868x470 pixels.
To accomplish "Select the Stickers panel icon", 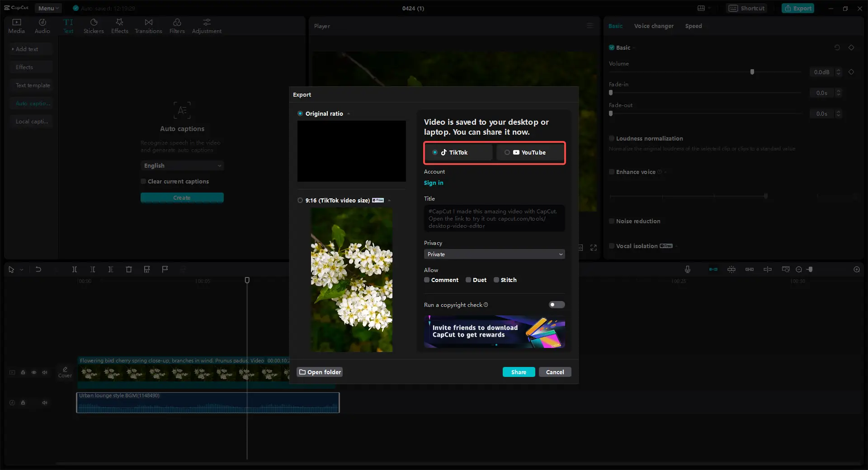I will coord(94,25).
